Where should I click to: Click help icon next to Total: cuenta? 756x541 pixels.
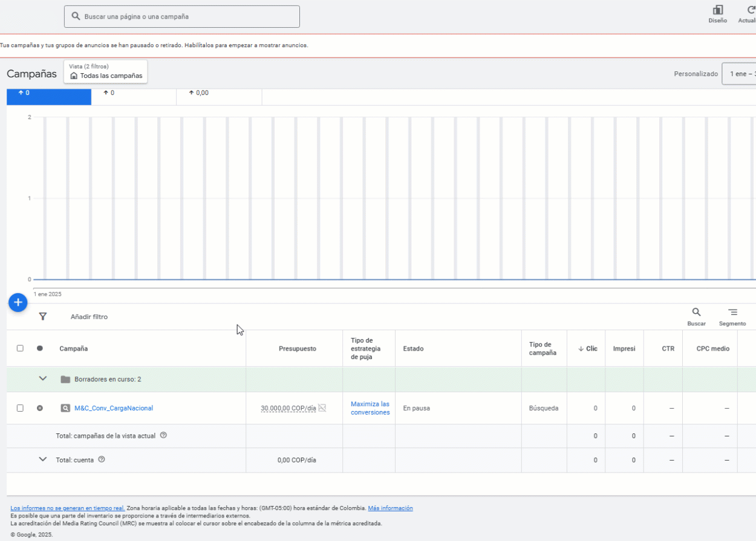coord(102,459)
